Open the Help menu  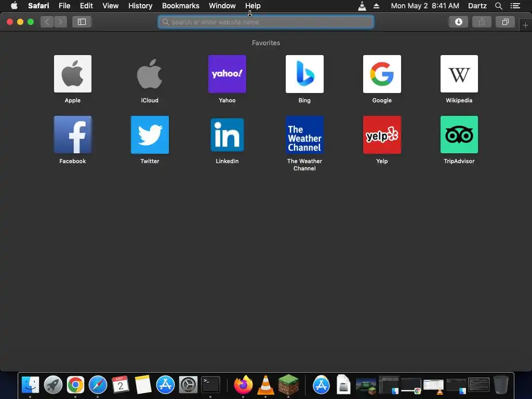[253, 6]
